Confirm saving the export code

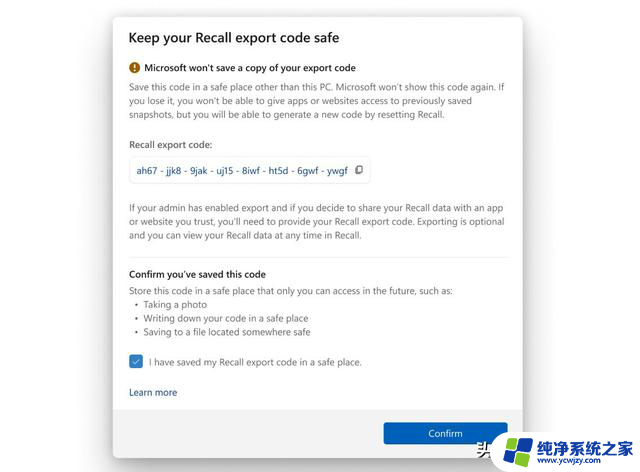coord(445,433)
